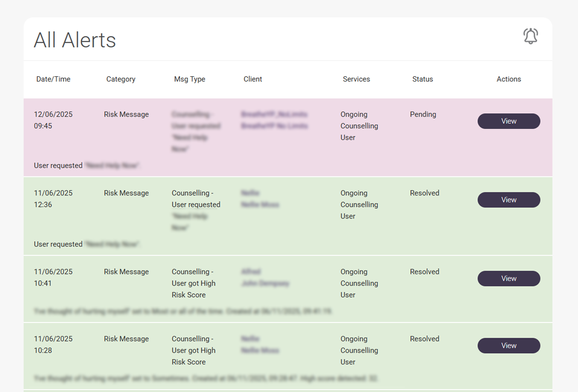Click the Services column header

356,79
